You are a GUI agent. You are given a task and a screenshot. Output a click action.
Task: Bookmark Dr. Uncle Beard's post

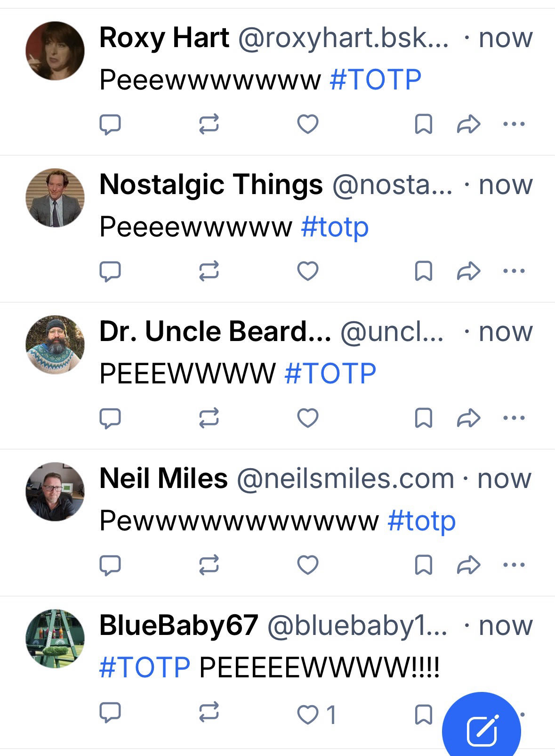pyautogui.click(x=423, y=418)
